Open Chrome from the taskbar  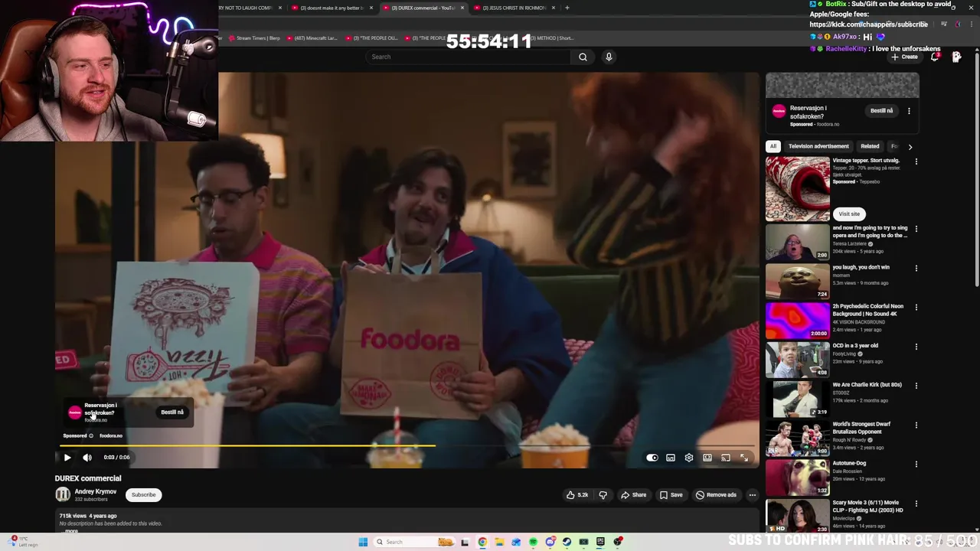482,542
